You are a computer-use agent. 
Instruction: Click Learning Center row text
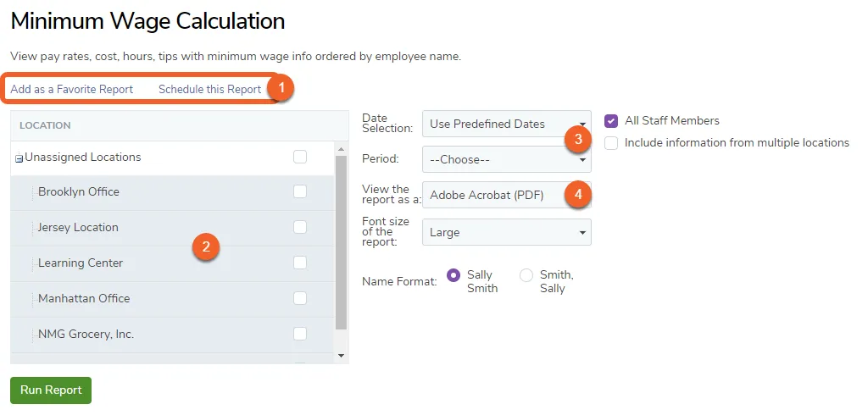[81, 263]
